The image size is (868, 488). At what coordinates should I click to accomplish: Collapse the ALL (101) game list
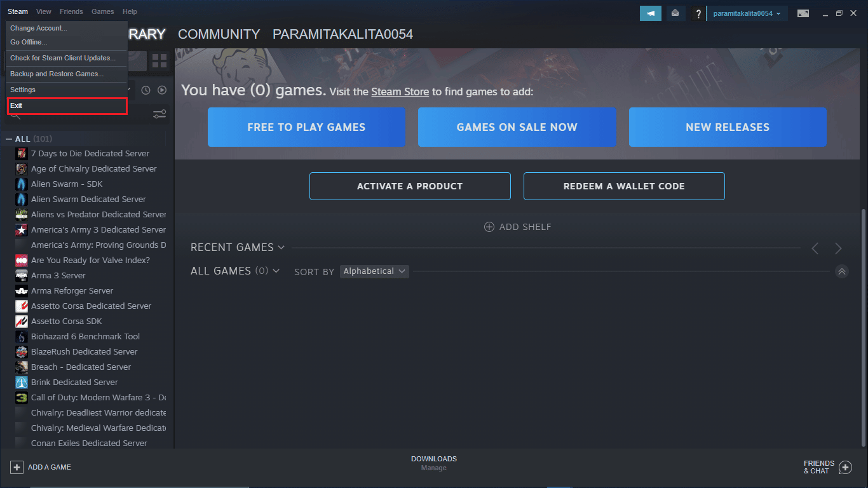pyautogui.click(x=8, y=139)
